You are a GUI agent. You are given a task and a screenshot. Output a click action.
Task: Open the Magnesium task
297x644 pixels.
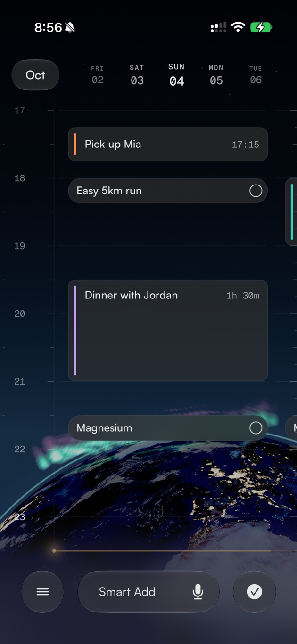(168, 427)
